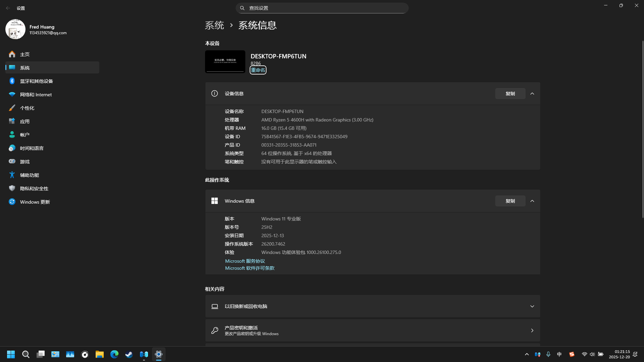The height and width of the screenshot is (362, 644).
Task: Open Microsoft 服务协议 link
Action: [x=245, y=261]
